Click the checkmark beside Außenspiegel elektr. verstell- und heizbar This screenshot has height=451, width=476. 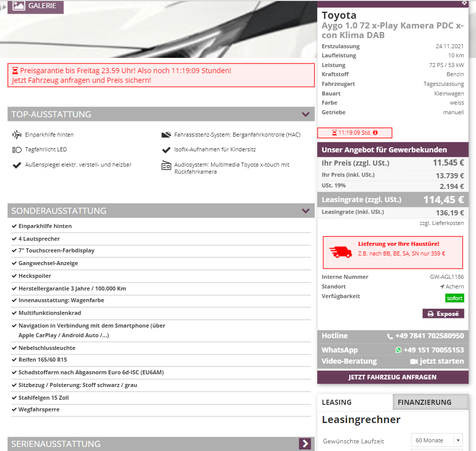17,165
